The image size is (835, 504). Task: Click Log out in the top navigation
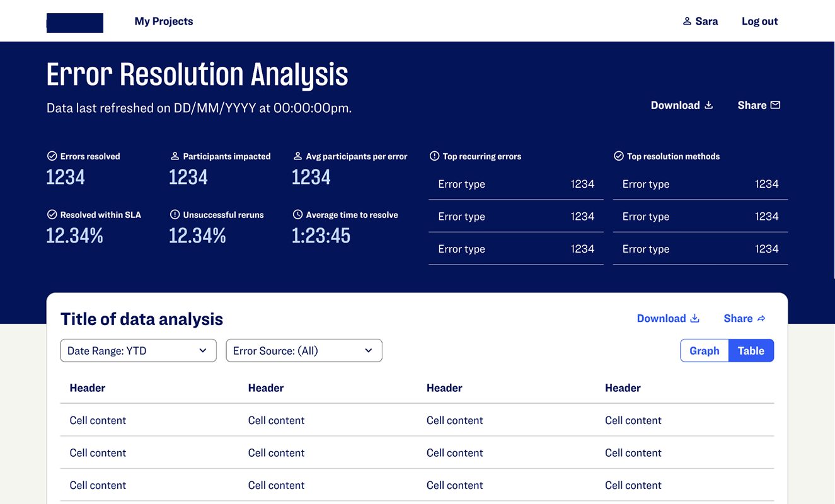tap(760, 21)
